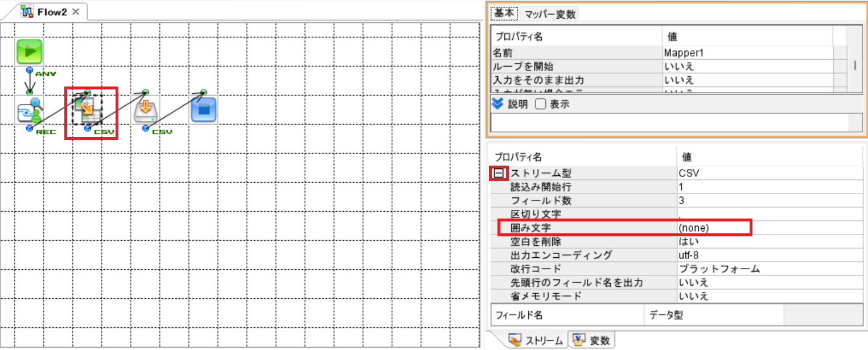Click the 入力をそのまま出力 value いいえ
The height and width of the screenshot is (350, 868).
[748, 80]
